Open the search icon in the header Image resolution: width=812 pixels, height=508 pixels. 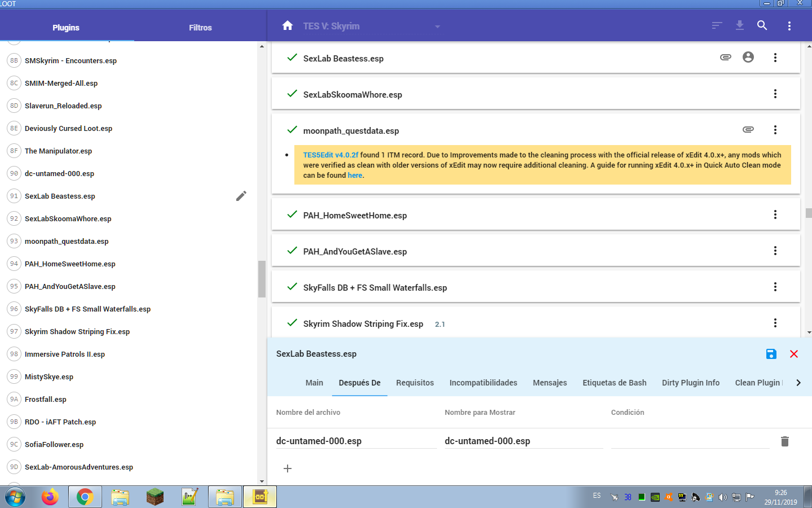point(762,25)
